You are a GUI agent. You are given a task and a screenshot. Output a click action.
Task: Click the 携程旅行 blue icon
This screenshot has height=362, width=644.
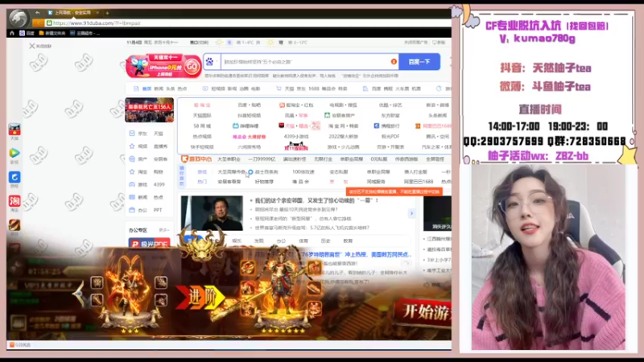point(377,126)
